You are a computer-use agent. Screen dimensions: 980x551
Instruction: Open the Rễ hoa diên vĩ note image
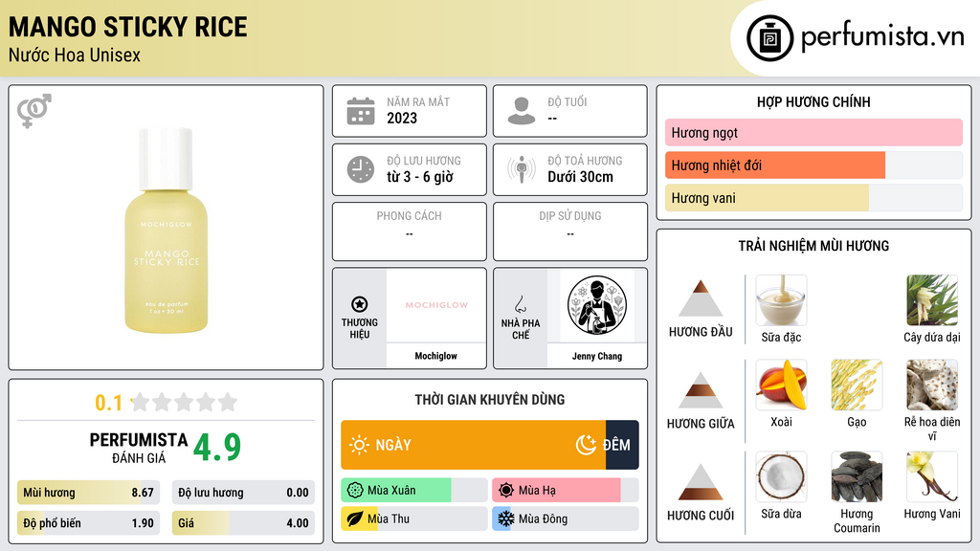coord(932,385)
